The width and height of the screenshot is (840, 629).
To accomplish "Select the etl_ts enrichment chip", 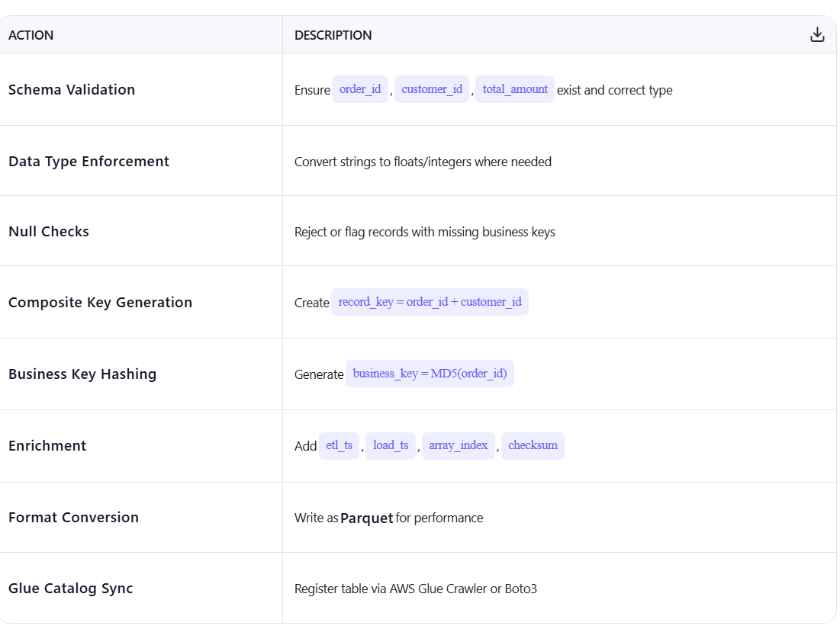I will pyautogui.click(x=339, y=445).
